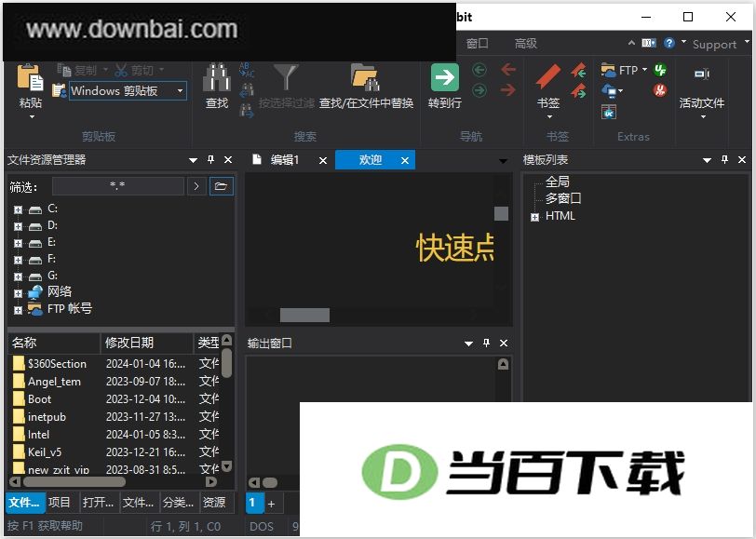Pin the File Explorer panel
The height and width of the screenshot is (539, 756).
point(210,159)
